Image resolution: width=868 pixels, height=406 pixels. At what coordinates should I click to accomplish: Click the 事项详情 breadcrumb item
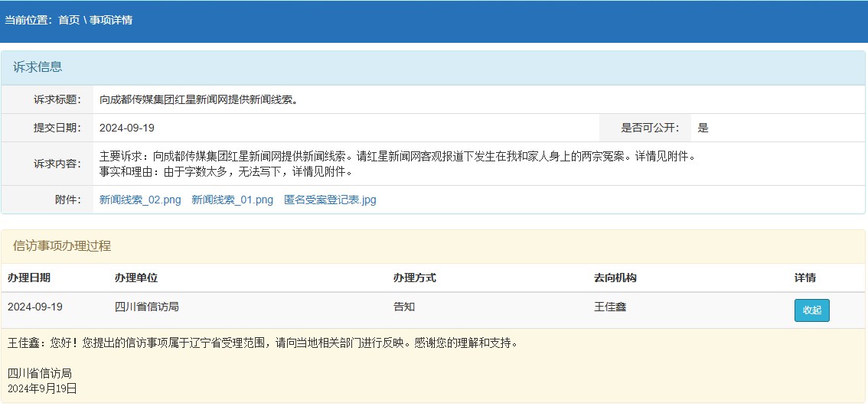point(111,20)
